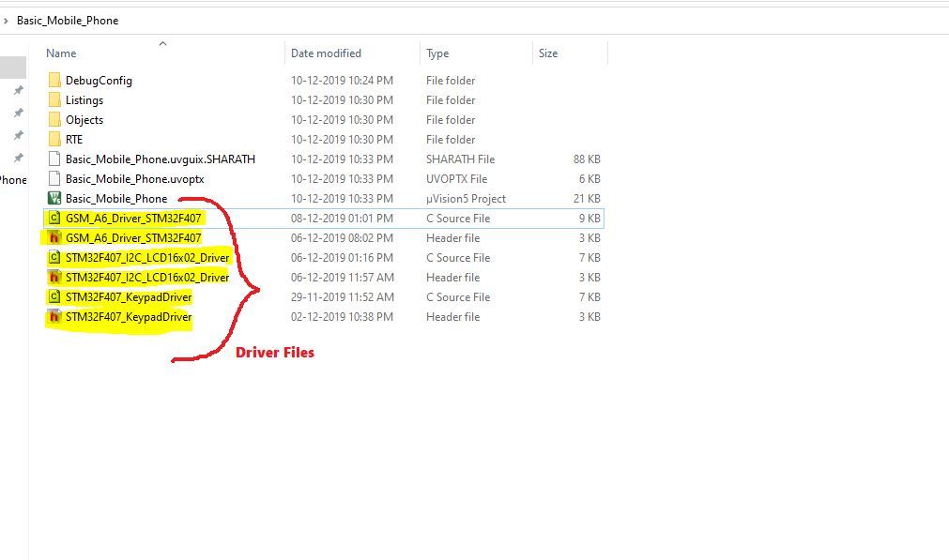This screenshot has width=949, height=560.
Task: Click the RTE folder icon
Action: (x=54, y=139)
